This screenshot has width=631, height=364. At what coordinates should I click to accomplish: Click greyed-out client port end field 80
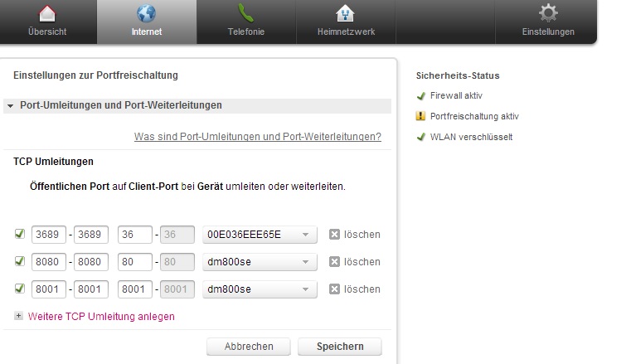pyautogui.click(x=177, y=262)
